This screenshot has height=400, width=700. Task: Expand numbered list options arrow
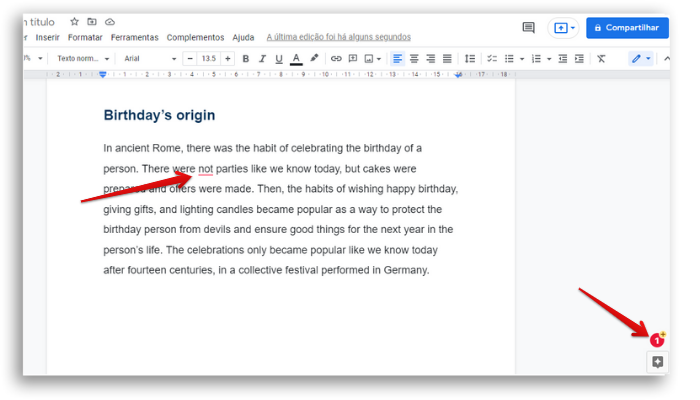point(549,59)
